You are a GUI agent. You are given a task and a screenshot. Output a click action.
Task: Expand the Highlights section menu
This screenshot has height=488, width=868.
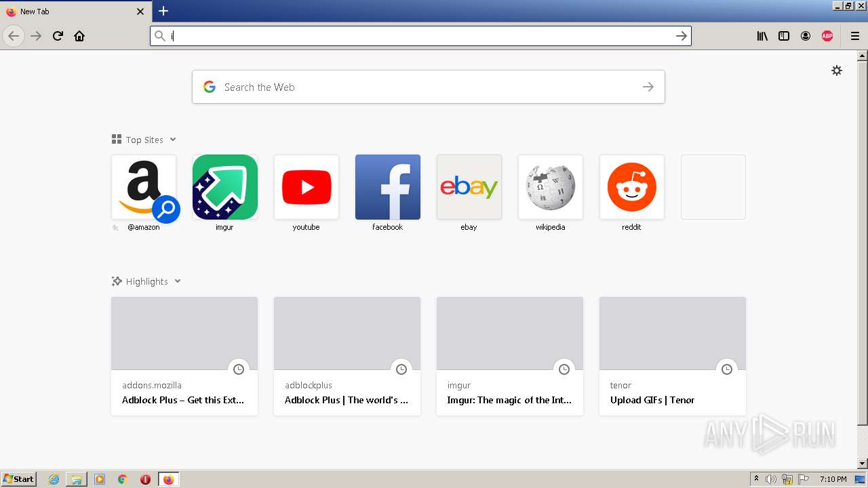tap(178, 281)
